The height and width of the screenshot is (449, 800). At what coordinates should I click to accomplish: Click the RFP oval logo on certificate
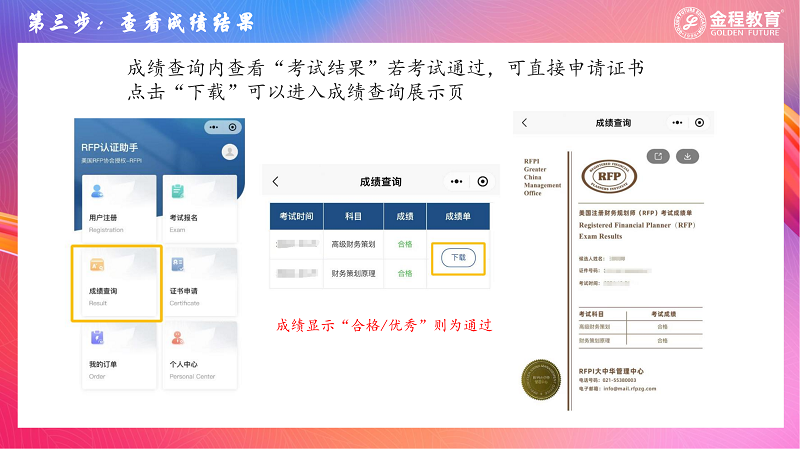tap(609, 177)
